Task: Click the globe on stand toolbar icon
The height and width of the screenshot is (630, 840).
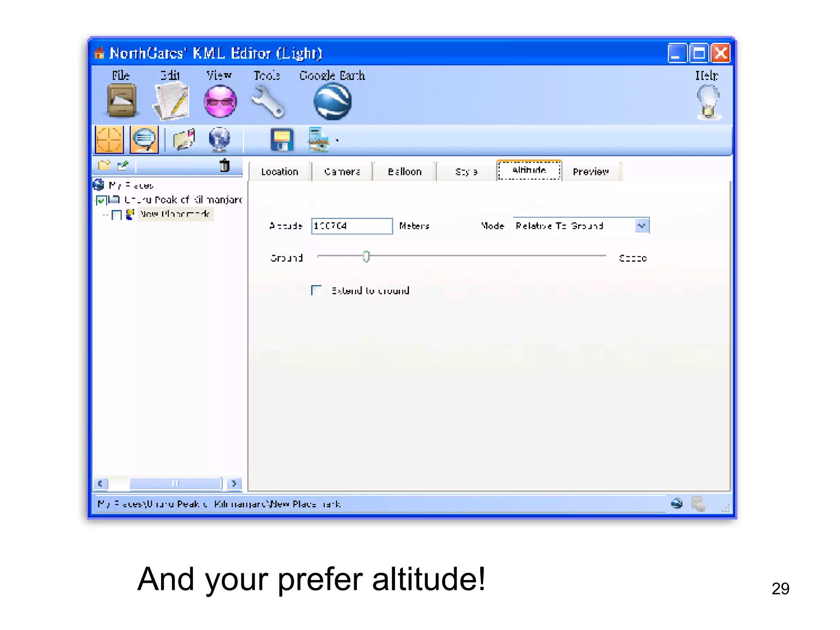Action: pos(219,139)
